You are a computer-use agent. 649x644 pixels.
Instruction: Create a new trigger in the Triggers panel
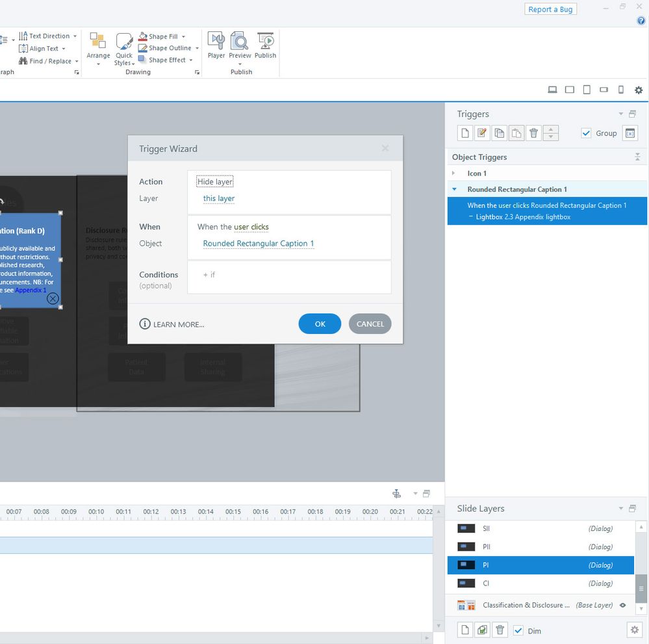click(x=465, y=133)
